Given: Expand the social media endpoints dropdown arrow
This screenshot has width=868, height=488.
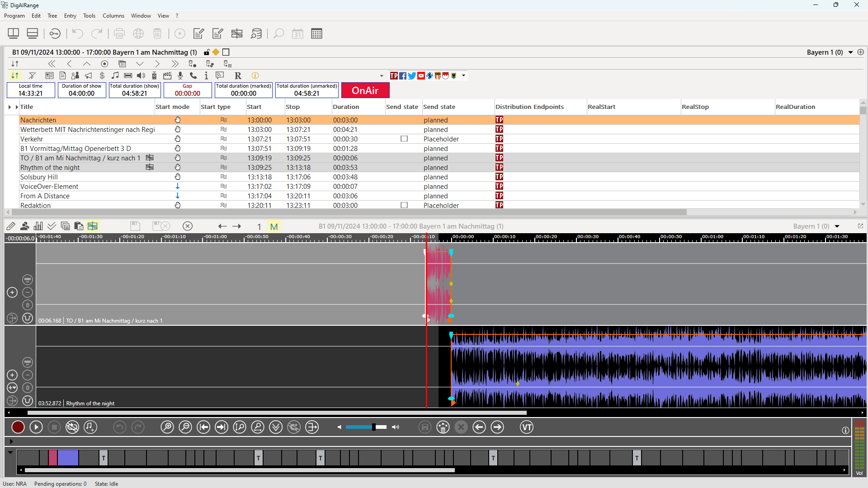Looking at the screenshot, I should 463,75.
